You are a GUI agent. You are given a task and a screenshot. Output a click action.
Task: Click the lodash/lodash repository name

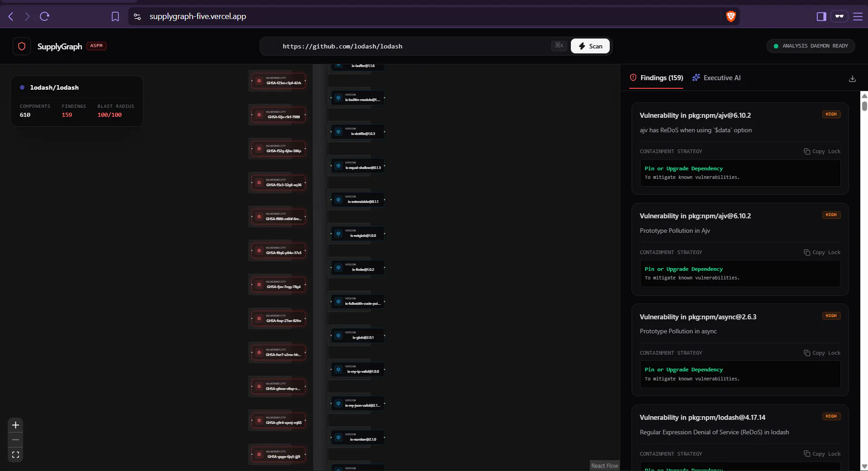[x=54, y=87]
